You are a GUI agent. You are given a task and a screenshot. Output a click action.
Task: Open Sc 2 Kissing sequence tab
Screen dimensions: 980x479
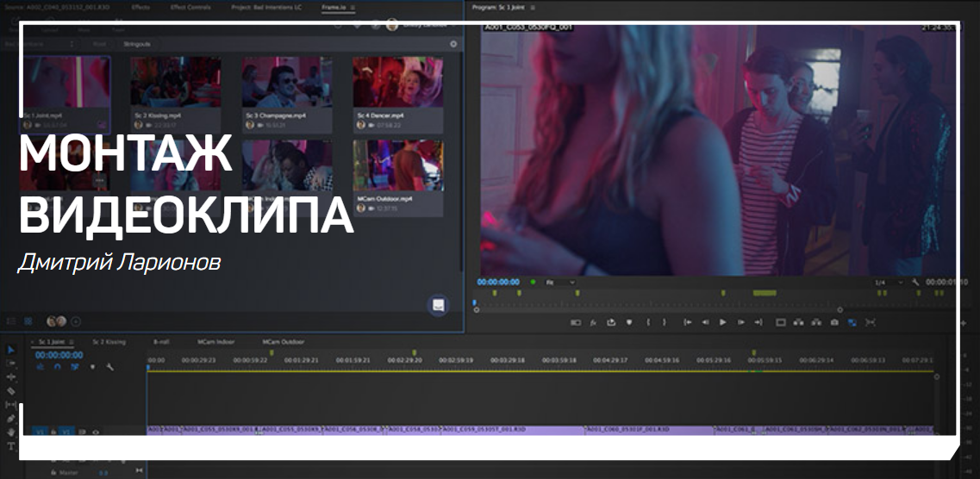pyautogui.click(x=109, y=342)
